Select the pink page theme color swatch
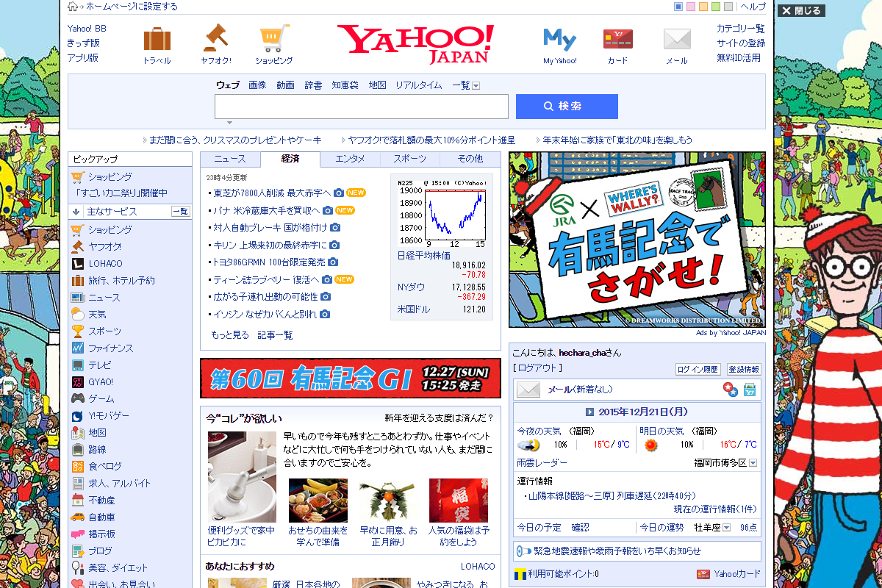882x588 pixels. coord(691,7)
